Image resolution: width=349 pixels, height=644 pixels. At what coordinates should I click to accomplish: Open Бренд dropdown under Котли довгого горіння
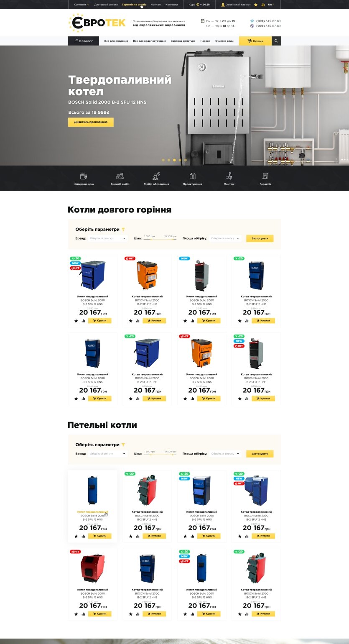pos(107,238)
